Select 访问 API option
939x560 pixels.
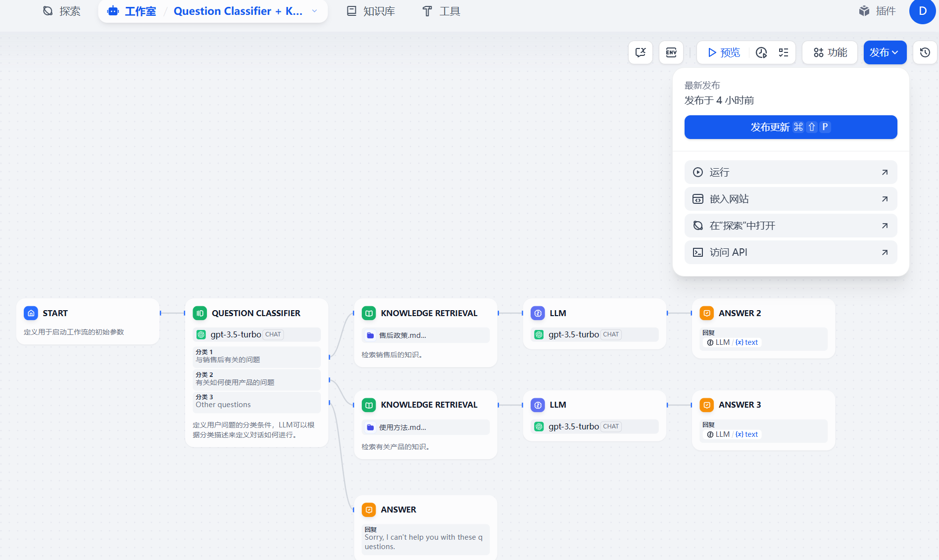click(x=791, y=252)
